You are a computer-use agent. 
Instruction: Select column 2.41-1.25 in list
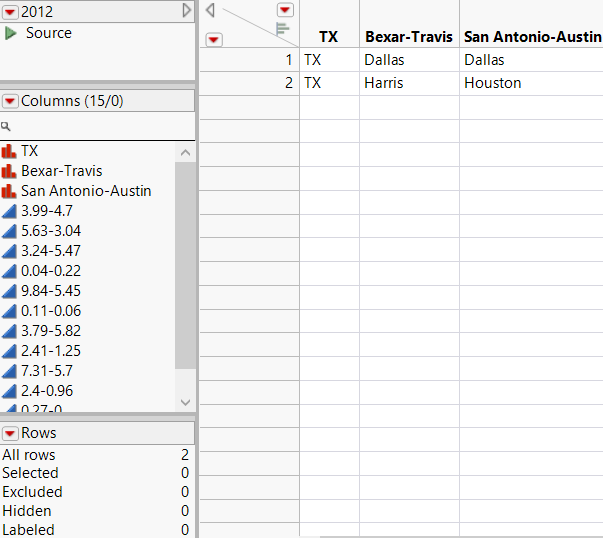pos(51,351)
